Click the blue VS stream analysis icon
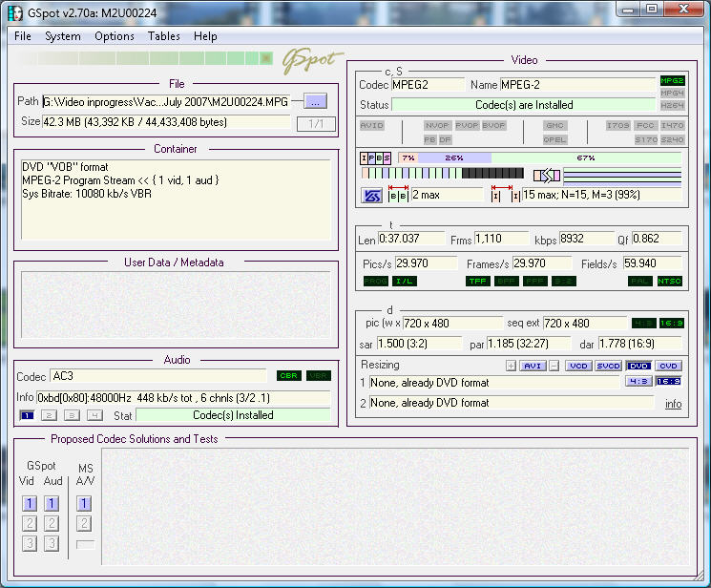Screen dimensions: 711x588 [x=372, y=196]
